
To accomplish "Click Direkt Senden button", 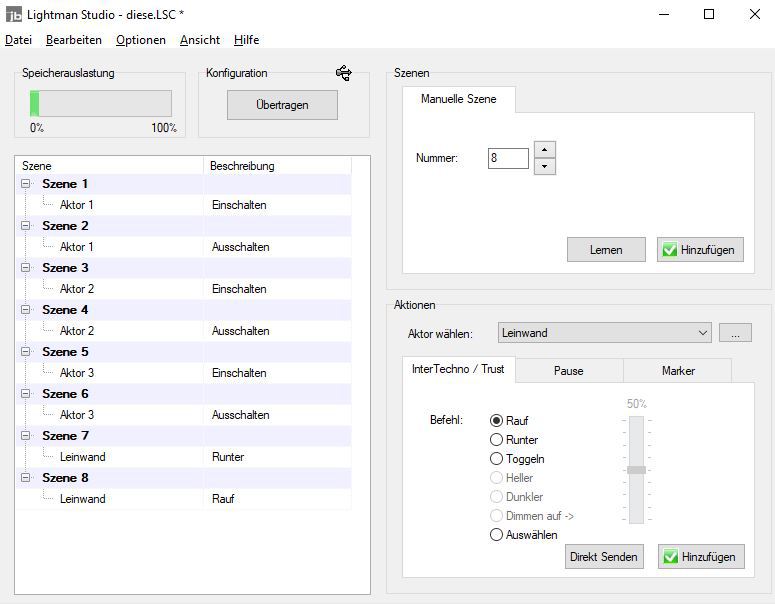I will click(603, 557).
